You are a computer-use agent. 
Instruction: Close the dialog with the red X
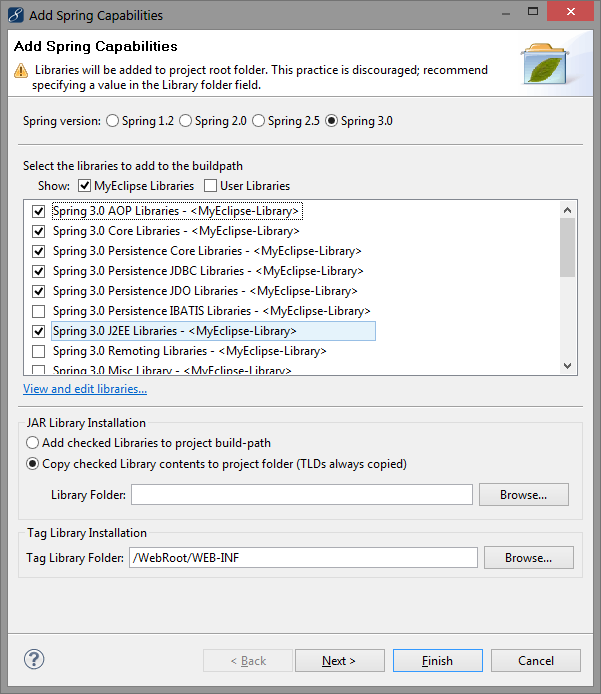(x=570, y=12)
